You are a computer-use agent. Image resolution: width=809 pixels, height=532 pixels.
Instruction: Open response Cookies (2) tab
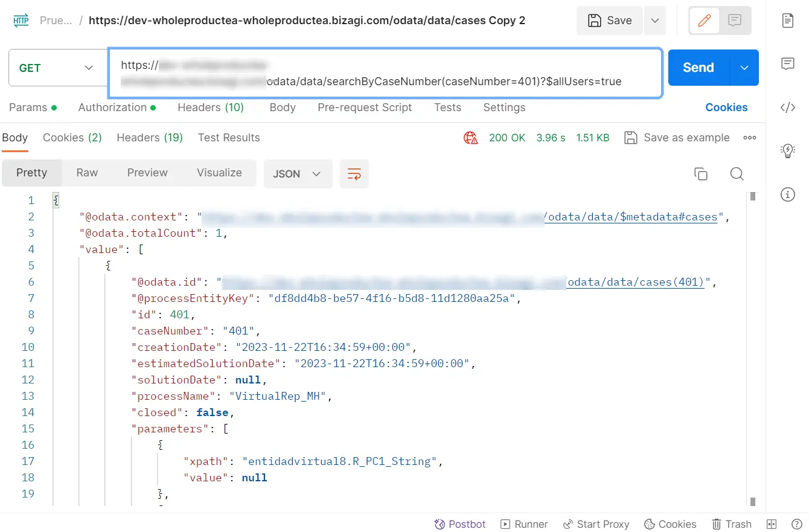tap(72, 138)
